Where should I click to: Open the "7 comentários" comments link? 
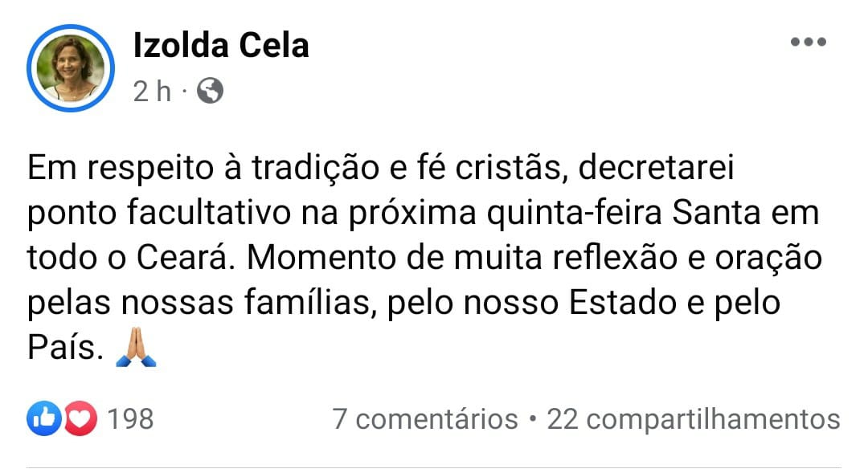(x=425, y=418)
